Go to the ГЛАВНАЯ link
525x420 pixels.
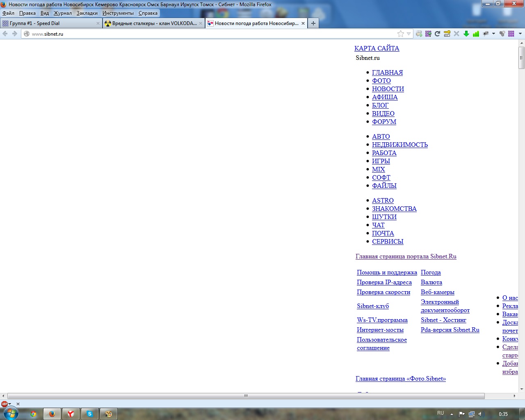click(387, 72)
